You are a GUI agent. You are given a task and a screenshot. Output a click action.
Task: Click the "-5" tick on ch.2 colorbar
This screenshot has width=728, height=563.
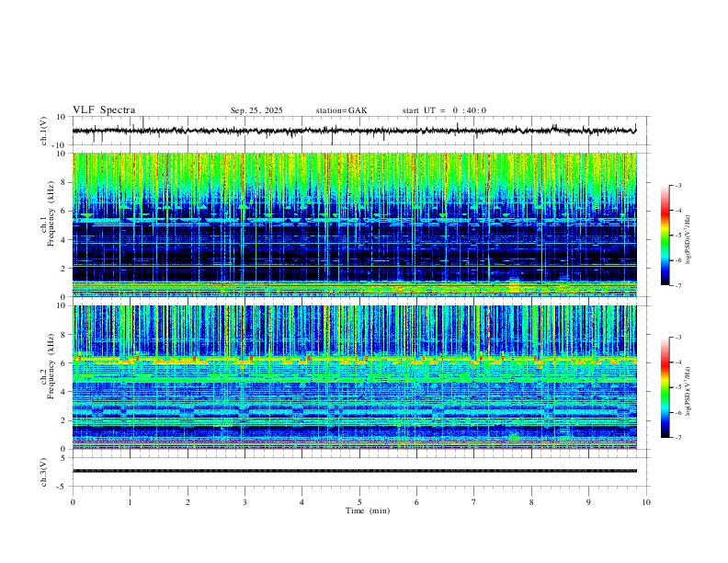click(678, 387)
